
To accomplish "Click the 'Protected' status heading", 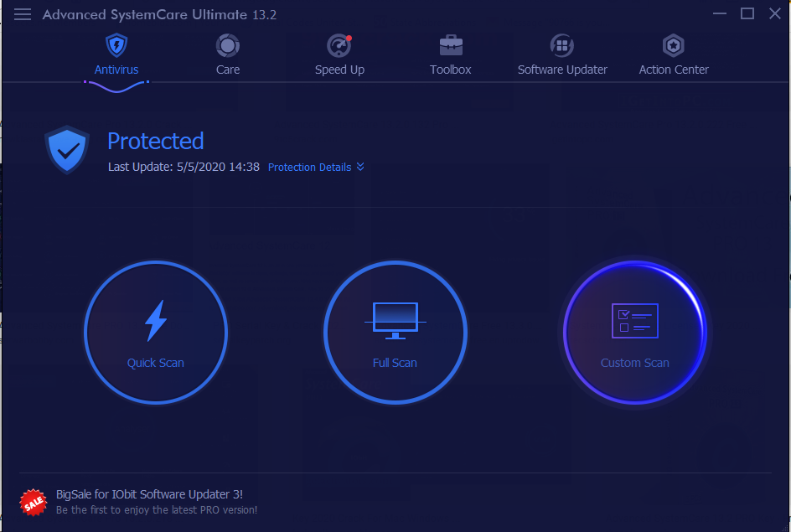I will coord(155,142).
